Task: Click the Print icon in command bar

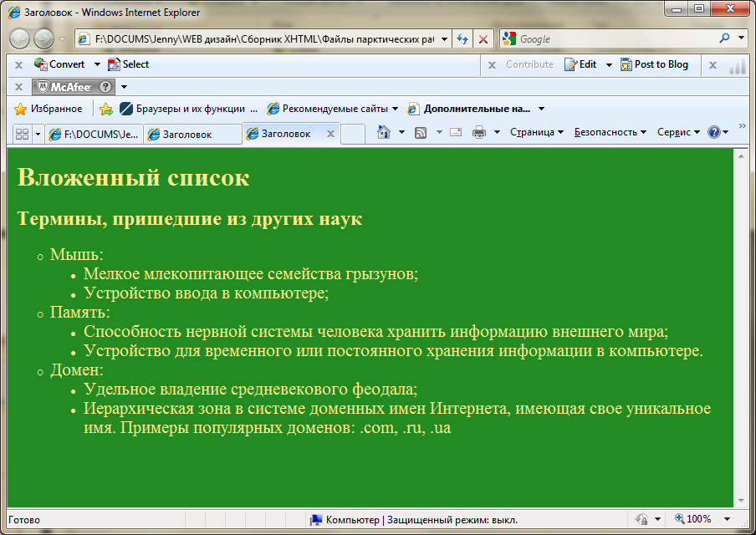Action: click(x=479, y=132)
